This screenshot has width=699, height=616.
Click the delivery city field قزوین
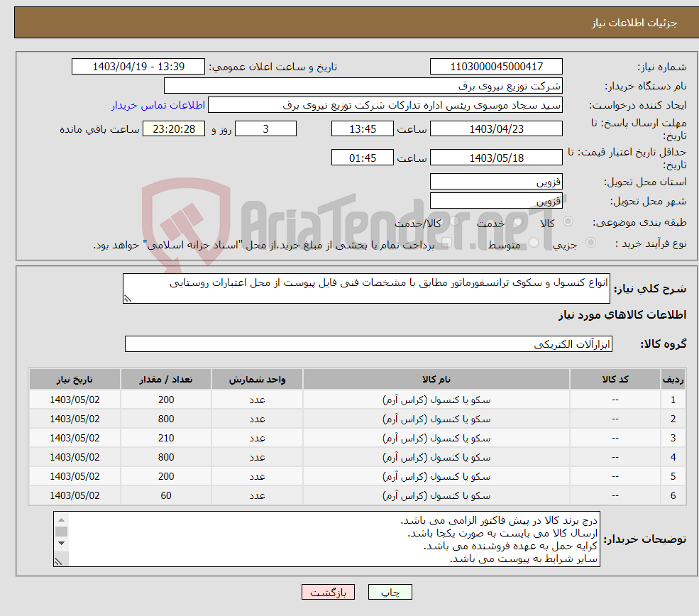[x=496, y=201]
